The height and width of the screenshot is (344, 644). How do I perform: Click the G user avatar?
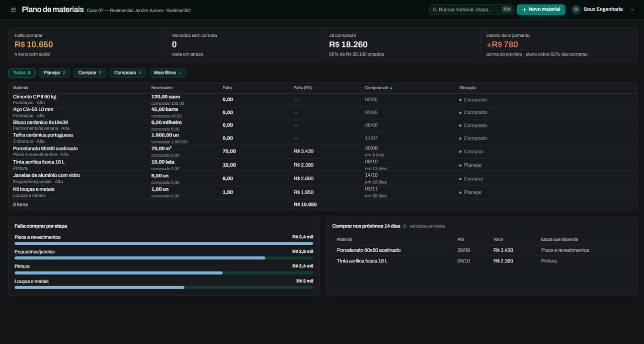click(576, 10)
